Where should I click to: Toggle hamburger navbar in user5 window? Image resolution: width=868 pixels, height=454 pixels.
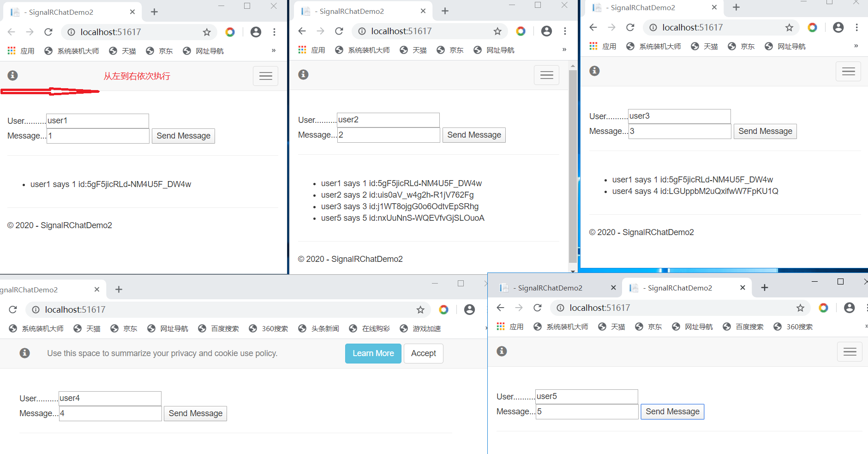850,352
